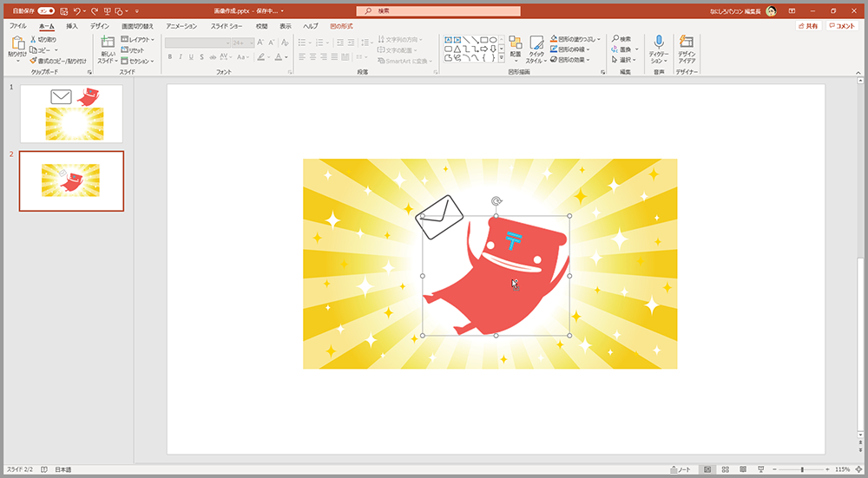Open the 挿入 tab
Image resolution: width=868 pixels, height=478 pixels.
point(72,26)
